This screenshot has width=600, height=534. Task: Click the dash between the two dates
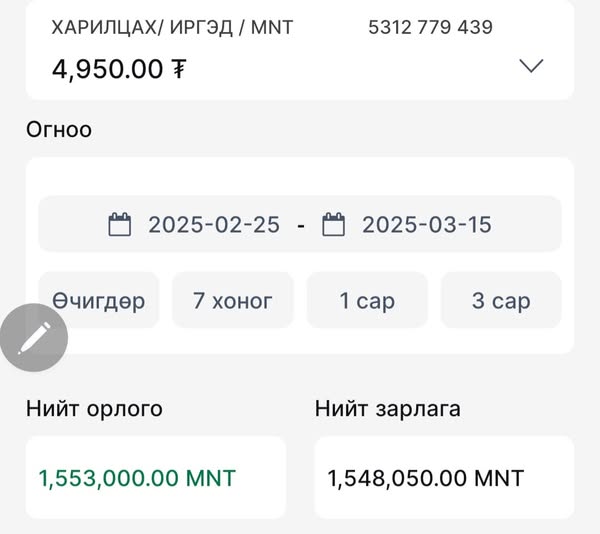click(x=301, y=226)
